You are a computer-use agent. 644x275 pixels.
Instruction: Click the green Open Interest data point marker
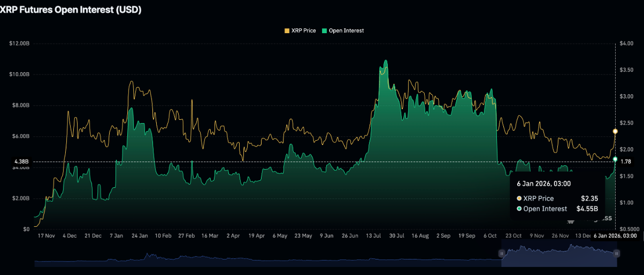[x=615, y=159]
